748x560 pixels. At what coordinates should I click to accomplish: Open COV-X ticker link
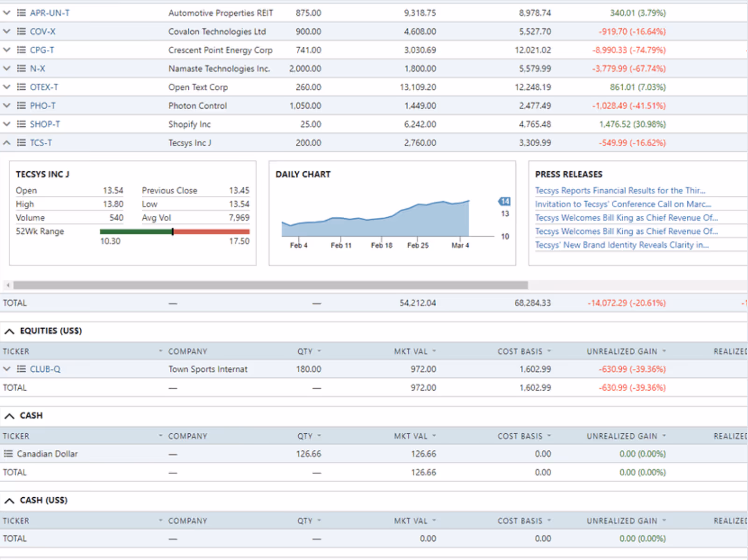tap(43, 32)
